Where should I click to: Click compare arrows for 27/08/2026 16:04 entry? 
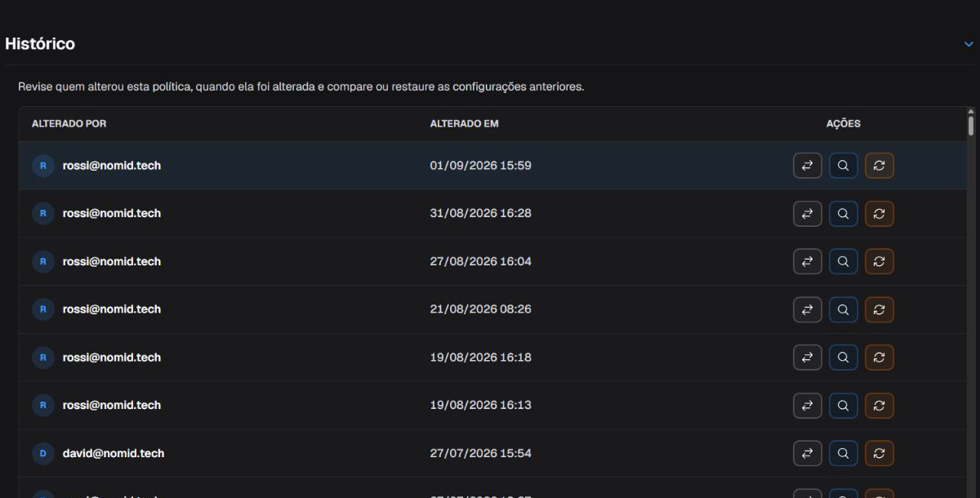[808, 262]
